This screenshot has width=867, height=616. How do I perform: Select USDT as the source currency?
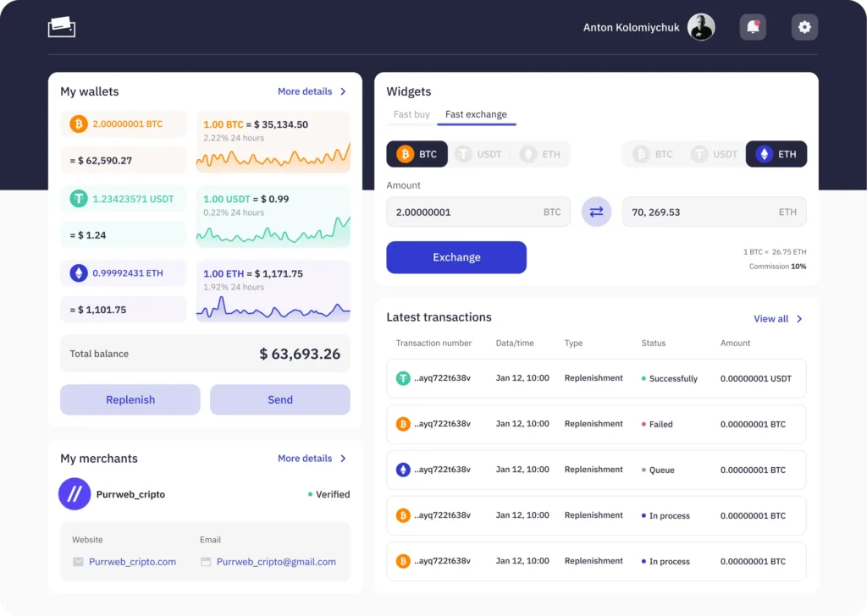[x=478, y=154]
